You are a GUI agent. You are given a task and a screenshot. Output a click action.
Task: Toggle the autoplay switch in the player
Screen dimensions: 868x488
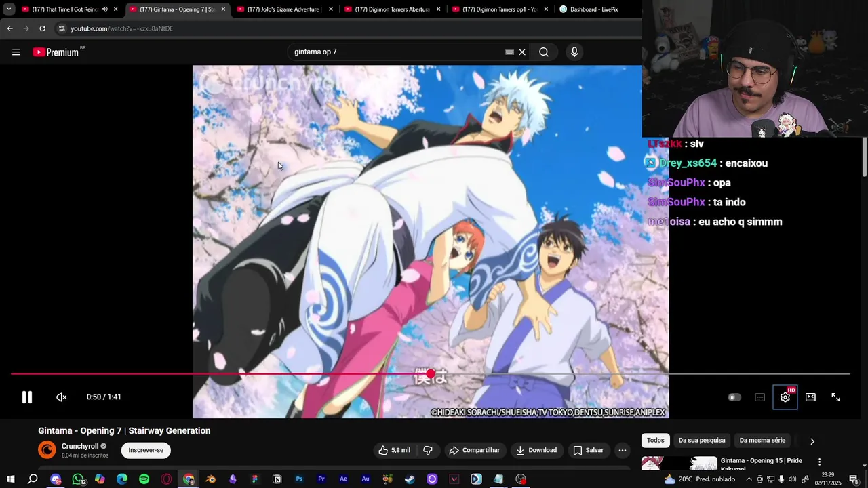[x=734, y=397]
